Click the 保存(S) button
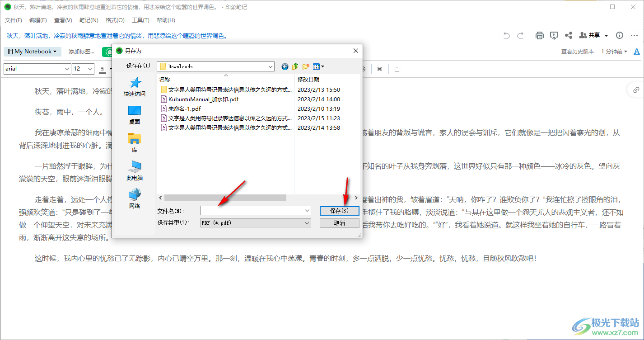The width and height of the screenshot is (644, 340). click(x=339, y=211)
